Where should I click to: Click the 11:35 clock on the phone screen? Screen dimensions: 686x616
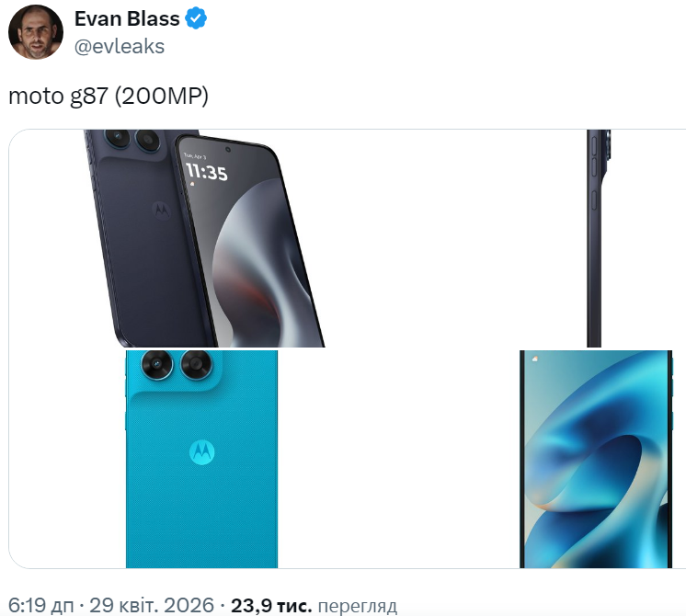[x=207, y=171]
